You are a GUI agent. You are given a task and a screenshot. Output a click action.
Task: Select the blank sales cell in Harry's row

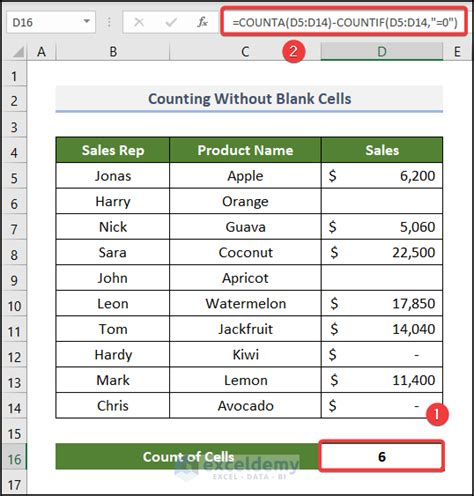click(x=382, y=201)
